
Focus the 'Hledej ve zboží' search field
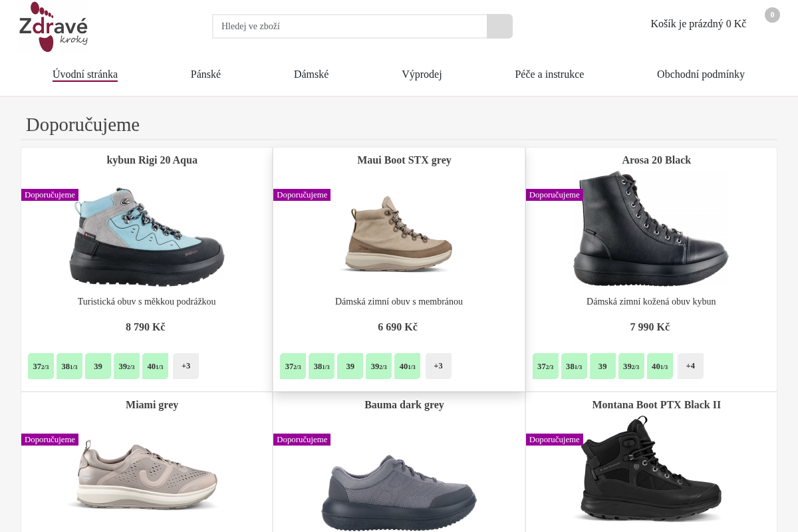pyautogui.click(x=350, y=26)
